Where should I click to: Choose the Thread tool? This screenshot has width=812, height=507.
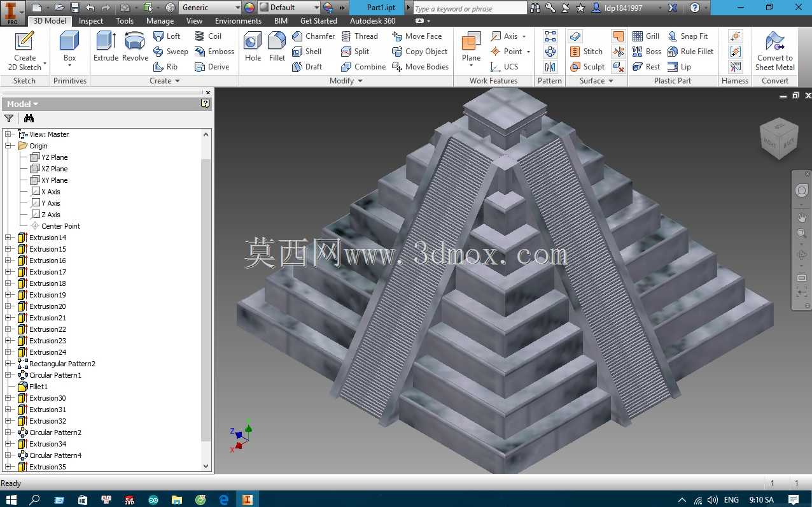pos(360,36)
